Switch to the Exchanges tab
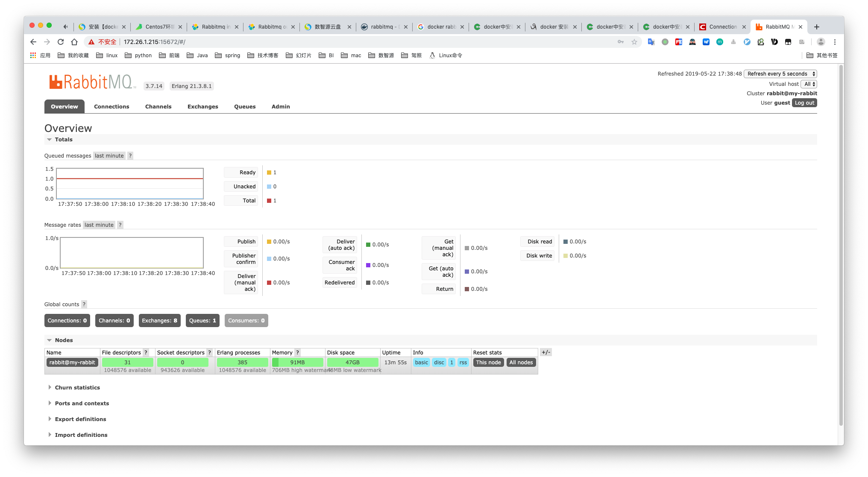Screen dimensions: 868x477 click(x=202, y=107)
